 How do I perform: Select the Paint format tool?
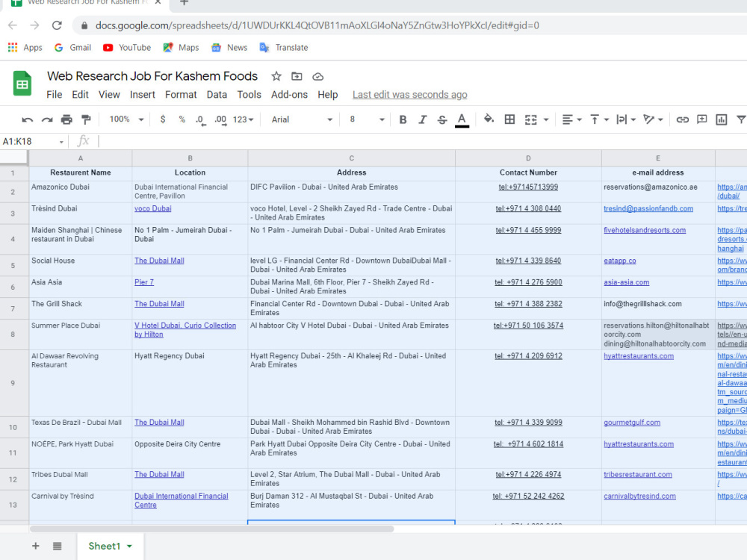(x=86, y=119)
